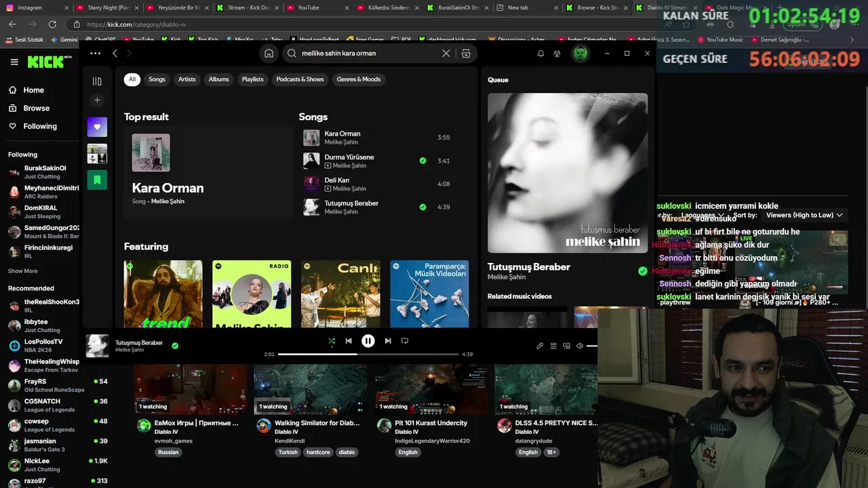868x488 pixels.
Task: Toggle the Queue icon in player bar
Action: pos(553,346)
